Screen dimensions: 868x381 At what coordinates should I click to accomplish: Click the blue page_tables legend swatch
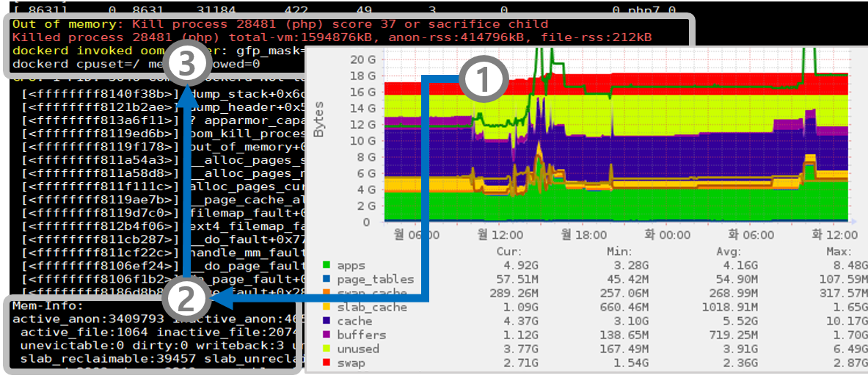[x=326, y=280]
